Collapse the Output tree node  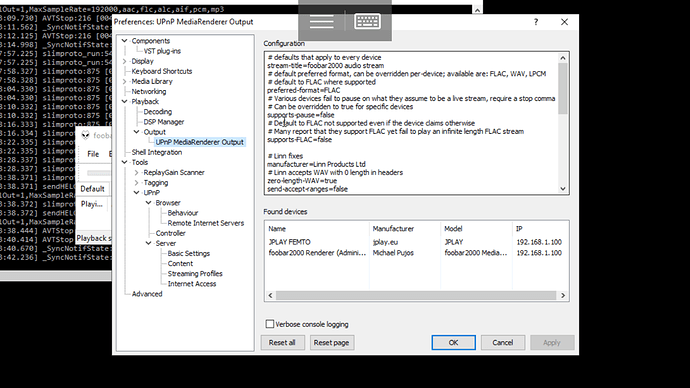[136, 132]
